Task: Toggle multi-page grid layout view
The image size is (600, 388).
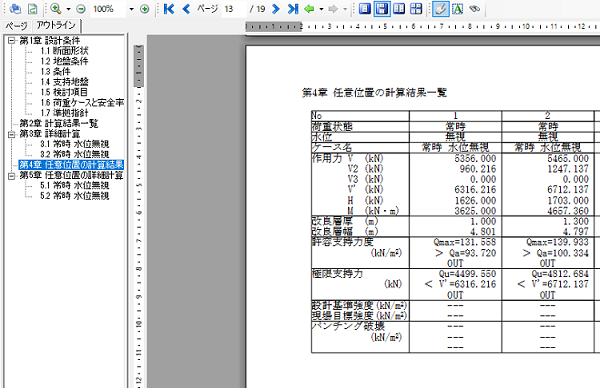Action: [416, 9]
